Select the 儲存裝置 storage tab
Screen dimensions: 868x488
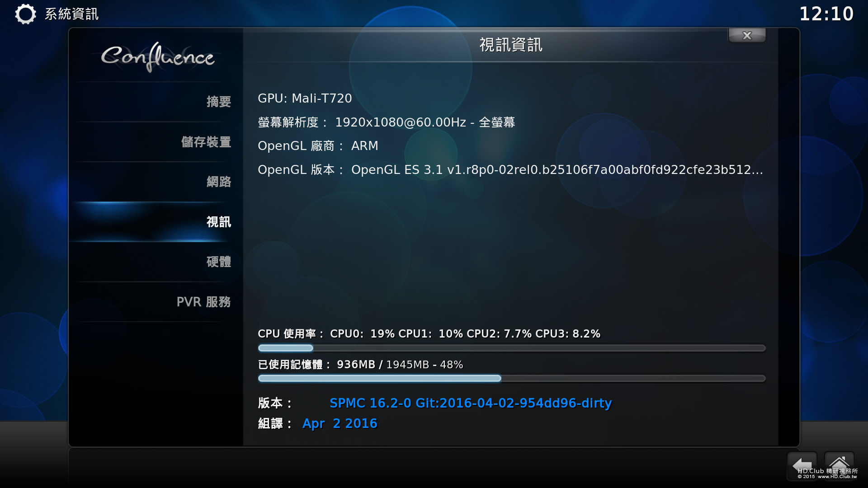pyautogui.click(x=206, y=142)
